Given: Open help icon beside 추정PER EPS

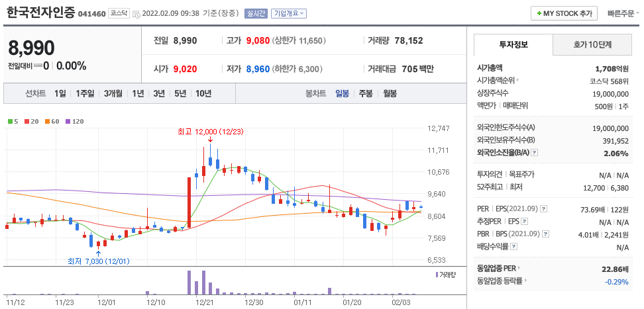Looking at the screenshot, I should point(523,222).
